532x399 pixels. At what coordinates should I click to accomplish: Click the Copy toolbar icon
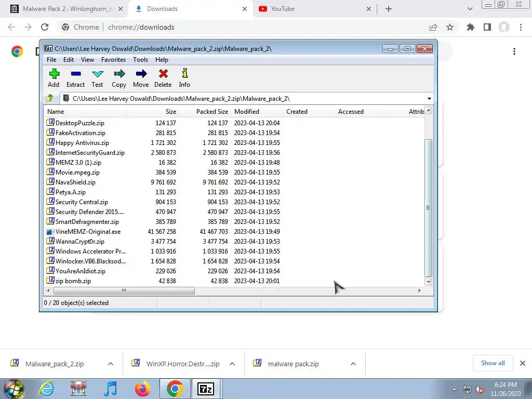(119, 78)
